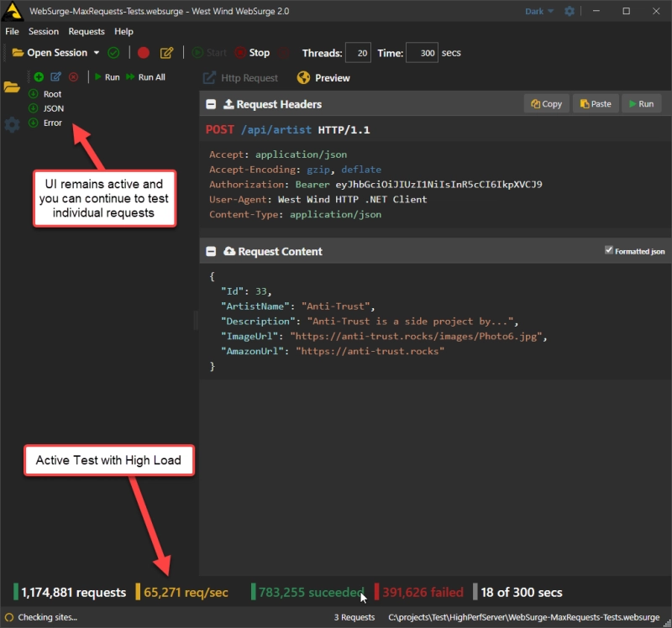Select the JSON request in the list

click(x=54, y=108)
